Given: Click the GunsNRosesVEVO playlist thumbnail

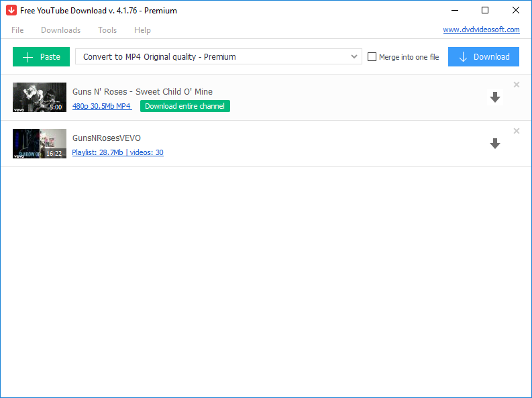Looking at the screenshot, I should (x=40, y=144).
